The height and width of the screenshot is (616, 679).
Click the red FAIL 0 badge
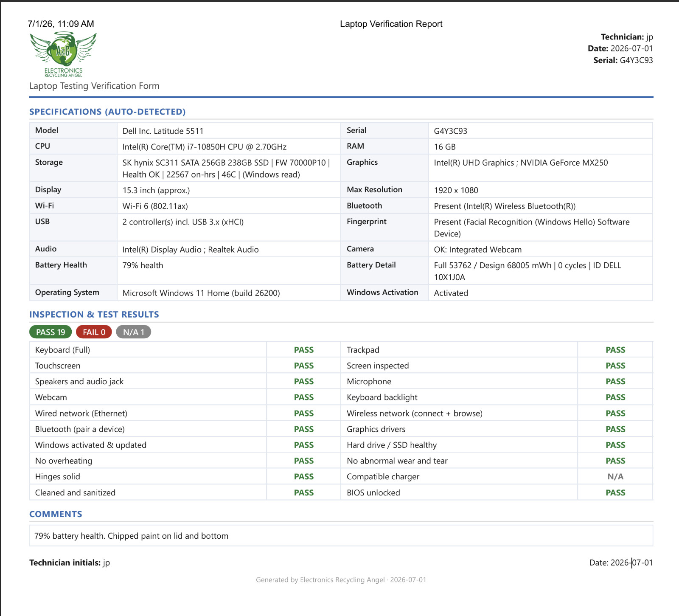[94, 332]
